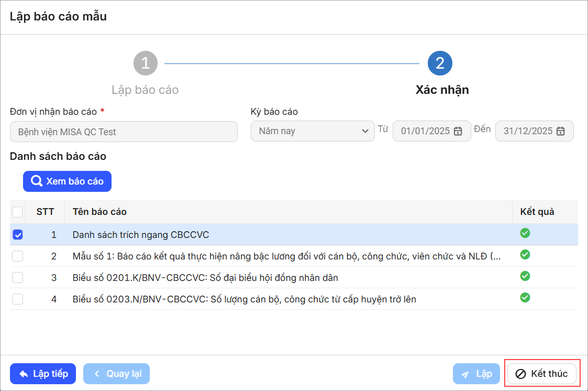Click the Kết thúc button
This screenshot has width=588, height=391.
click(x=542, y=374)
